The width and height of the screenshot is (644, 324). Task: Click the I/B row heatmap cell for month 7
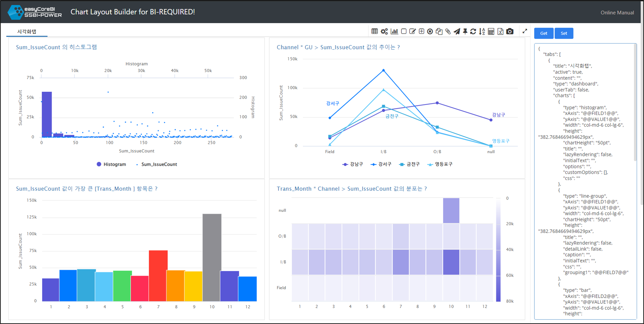pos(400,262)
